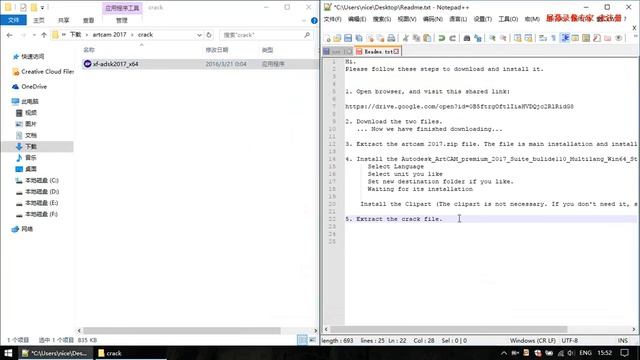The height and width of the screenshot is (360, 640).
Task: Expand the Explorer address bar history dropdown
Action: pos(199,35)
